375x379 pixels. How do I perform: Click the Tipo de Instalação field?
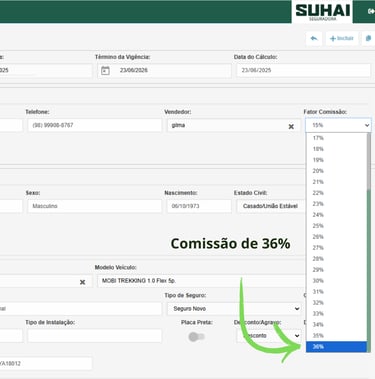(95, 336)
